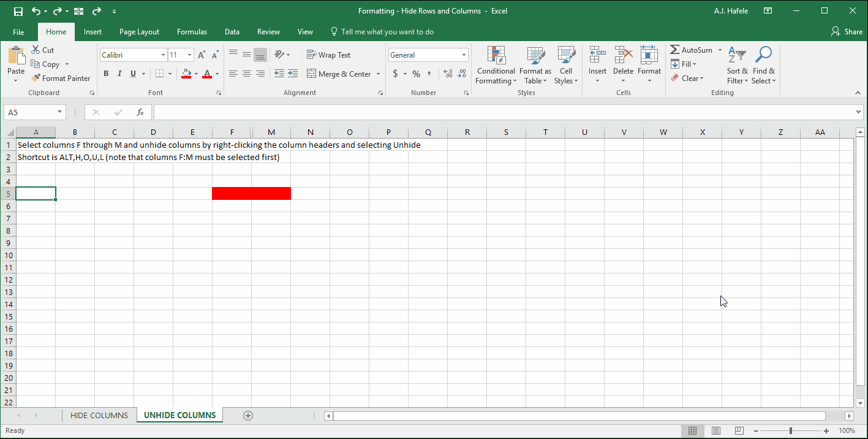The height and width of the screenshot is (439, 868).
Task: Toggle Wrap Text
Action: 329,55
